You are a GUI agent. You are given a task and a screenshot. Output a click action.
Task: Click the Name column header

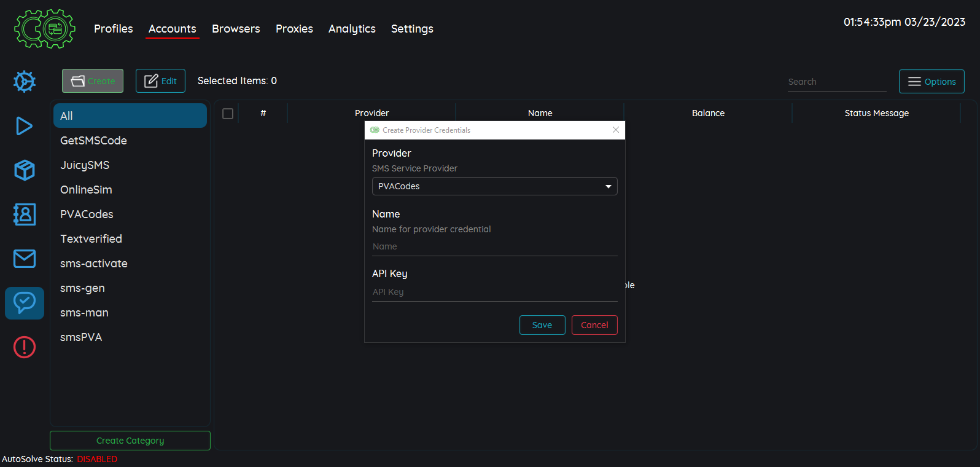pyautogui.click(x=540, y=113)
